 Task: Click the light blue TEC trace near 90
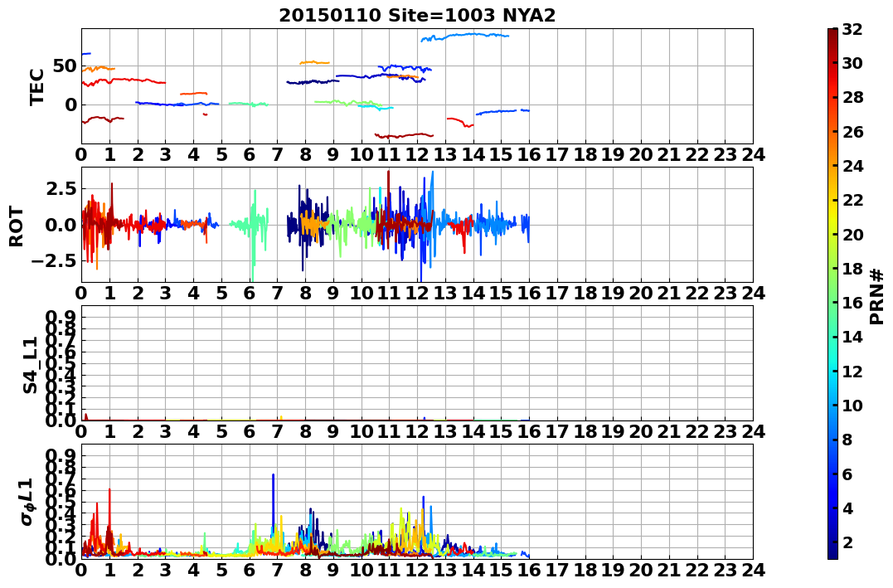point(465,36)
